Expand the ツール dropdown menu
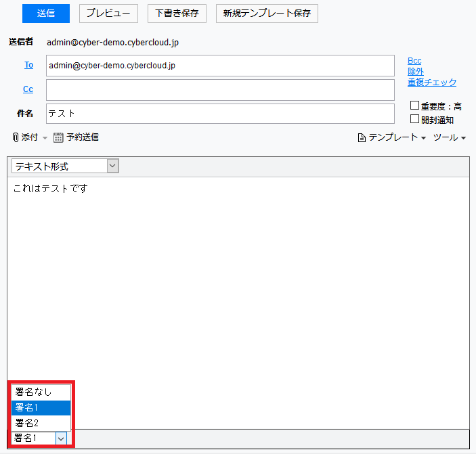The height and width of the screenshot is (454, 476). 450,138
